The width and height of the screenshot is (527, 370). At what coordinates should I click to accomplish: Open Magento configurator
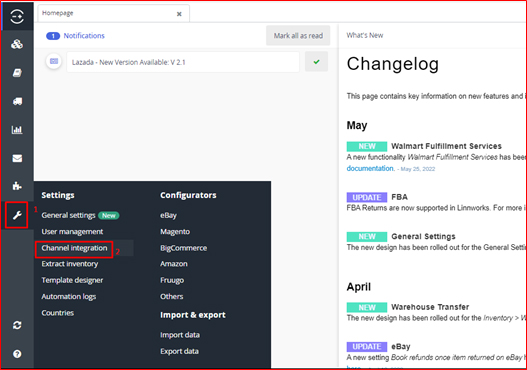[175, 232]
